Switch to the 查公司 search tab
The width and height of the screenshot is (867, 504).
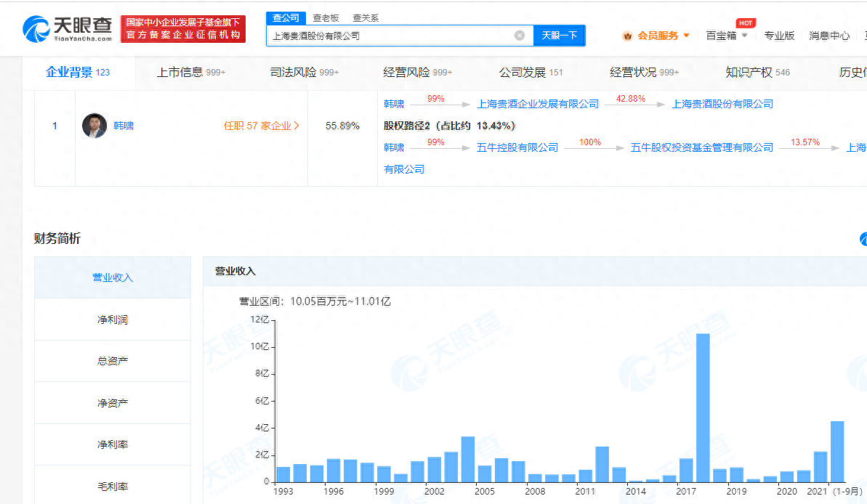pos(286,17)
